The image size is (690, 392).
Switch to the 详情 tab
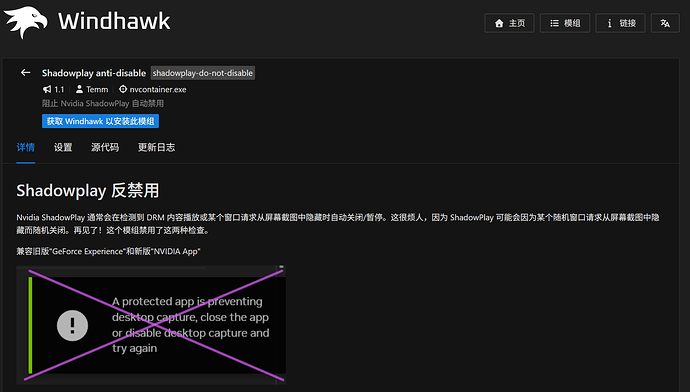click(x=26, y=147)
